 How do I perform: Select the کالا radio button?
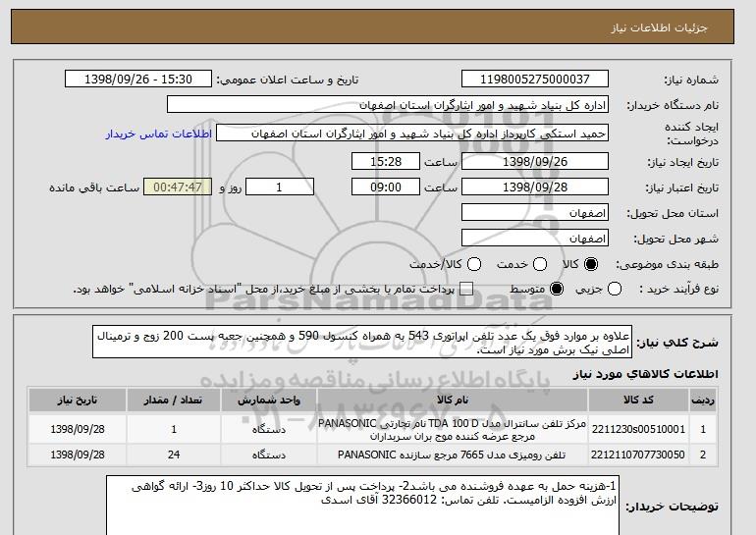[x=590, y=264]
